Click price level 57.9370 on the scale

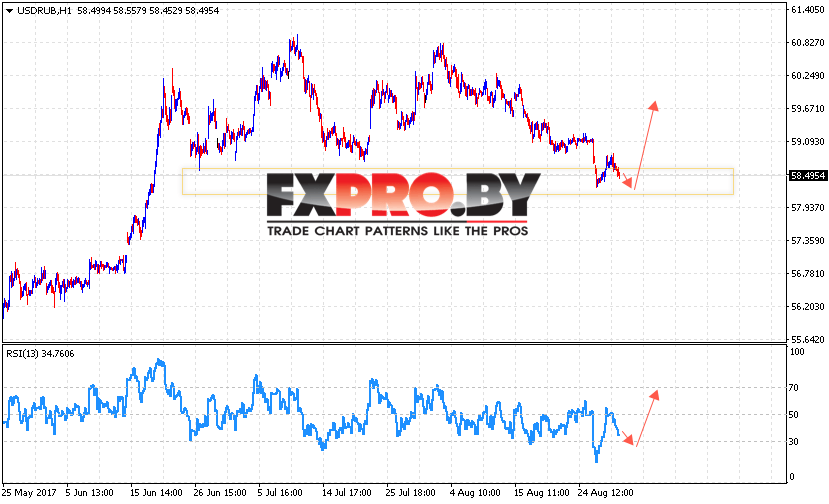point(807,208)
